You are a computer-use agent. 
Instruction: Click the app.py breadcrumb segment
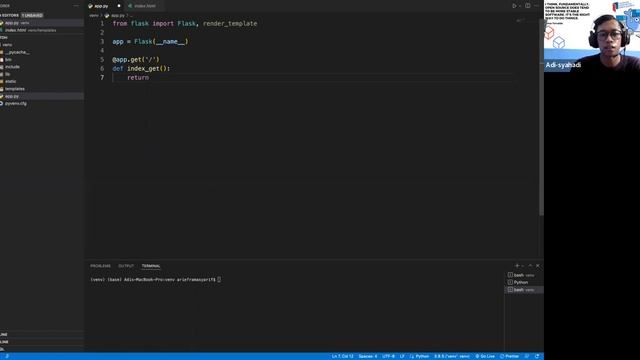(118, 16)
